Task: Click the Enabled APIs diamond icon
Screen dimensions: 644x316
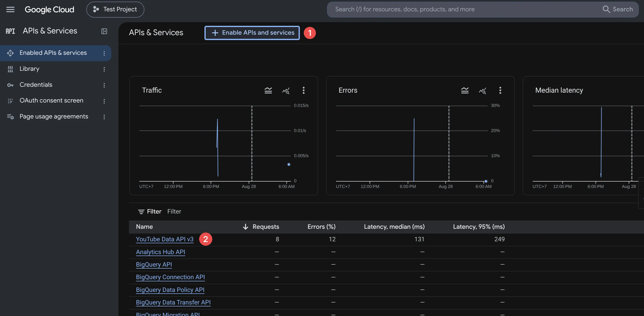Action: [x=10, y=53]
